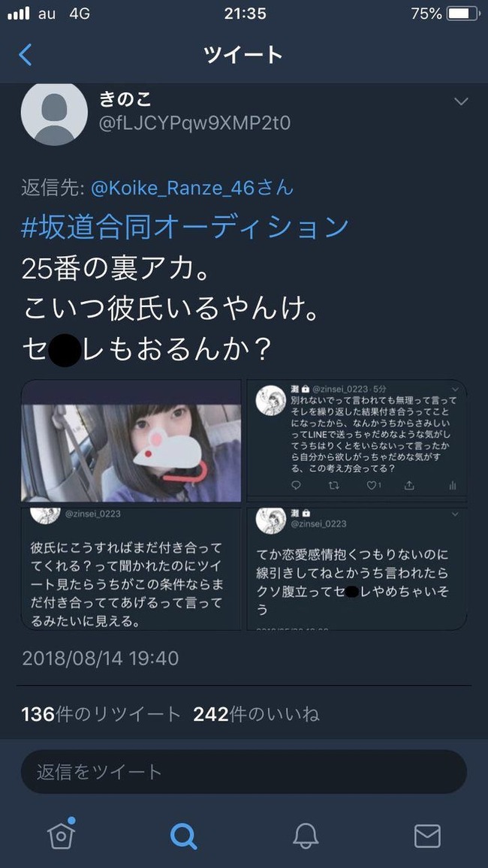This screenshot has height=868, width=488.
Task: Tap the @fLJCYPqw9XMP2t0 handle
Action: (194, 123)
